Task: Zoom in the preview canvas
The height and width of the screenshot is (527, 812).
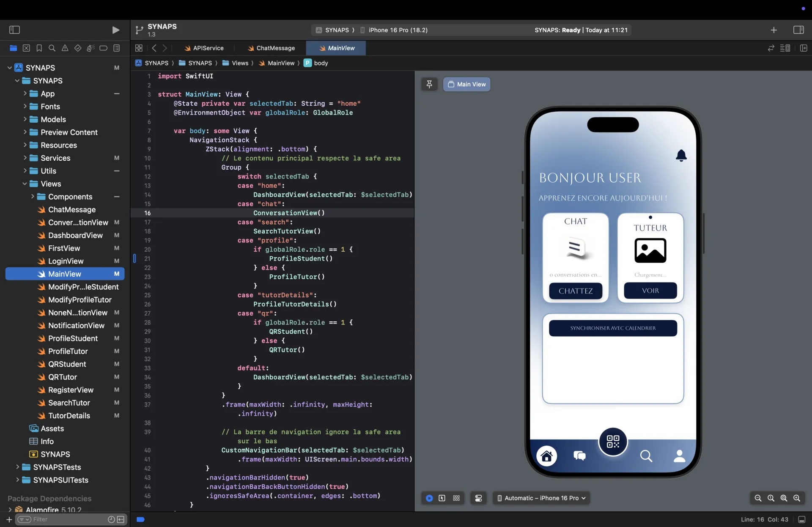Action: [x=796, y=498]
